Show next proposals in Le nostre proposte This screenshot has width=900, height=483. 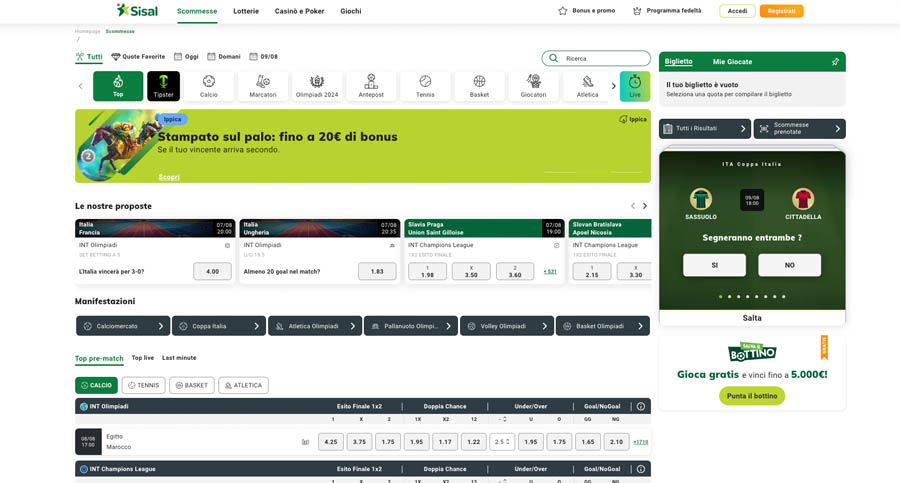(x=645, y=206)
